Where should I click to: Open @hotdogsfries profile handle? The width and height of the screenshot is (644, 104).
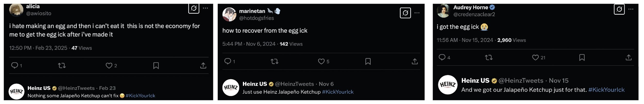257,18
